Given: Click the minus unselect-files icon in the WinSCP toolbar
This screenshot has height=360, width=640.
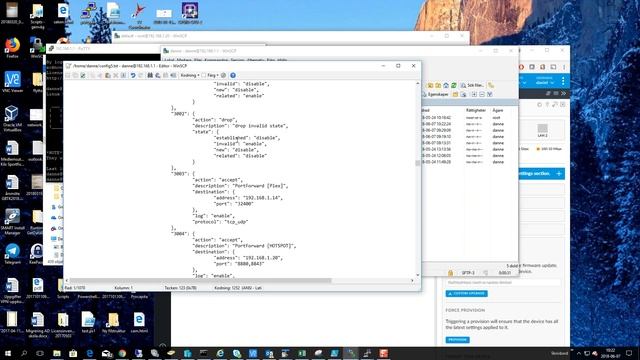Looking at the screenshot, I should tap(482, 94).
